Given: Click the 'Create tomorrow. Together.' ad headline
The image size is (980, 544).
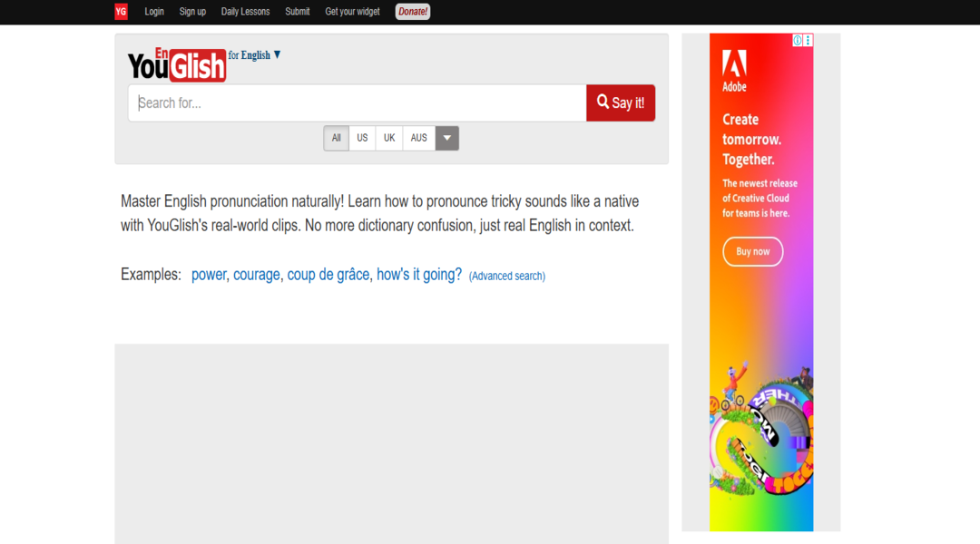Looking at the screenshot, I should click(752, 140).
